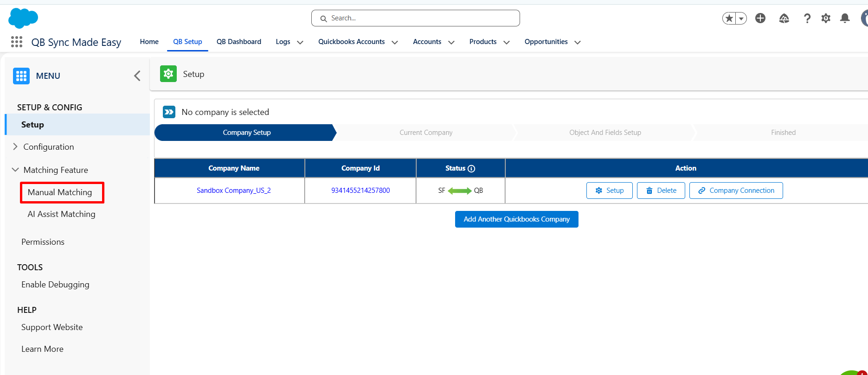Click the HELP section heading
This screenshot has width=868, height=375.
27,310
